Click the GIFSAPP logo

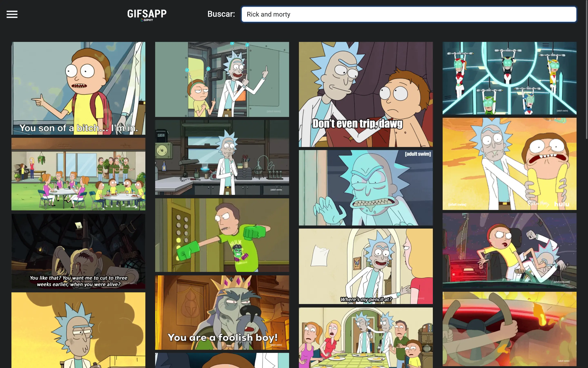(x=147, y=14)
